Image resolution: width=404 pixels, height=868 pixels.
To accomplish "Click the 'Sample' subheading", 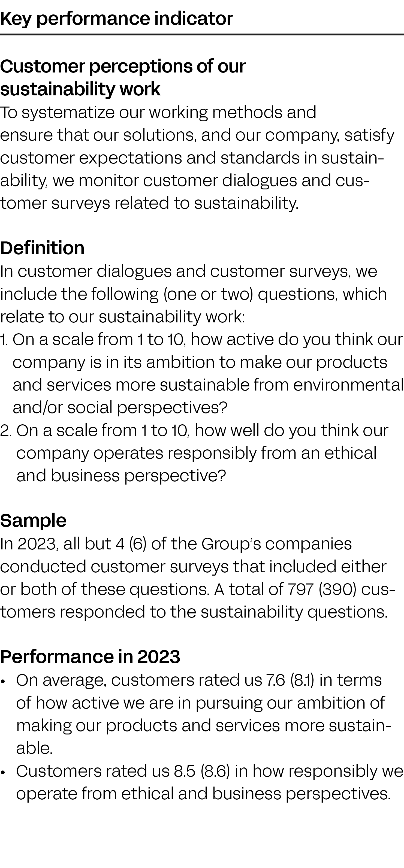I will click(x=33, y=521).
